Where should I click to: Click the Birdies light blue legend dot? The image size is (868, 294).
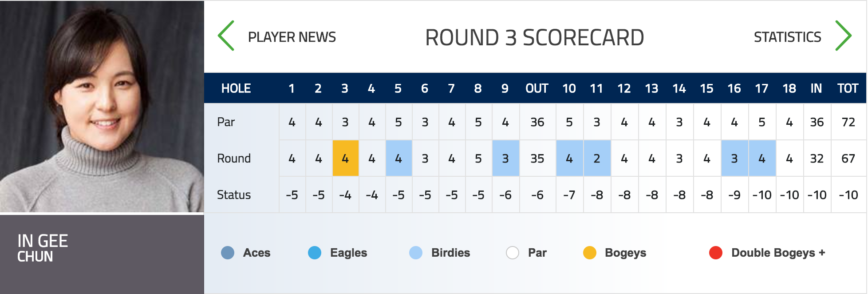(416, 253)
